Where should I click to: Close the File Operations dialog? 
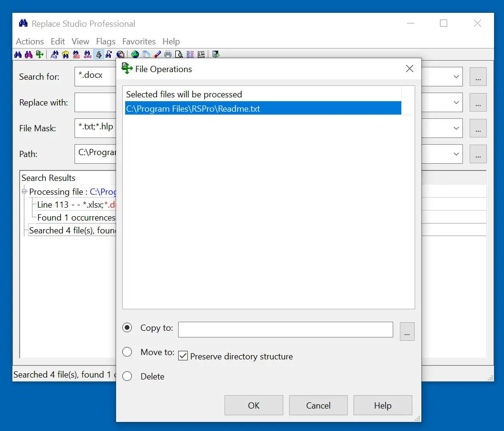pos(409,68)
